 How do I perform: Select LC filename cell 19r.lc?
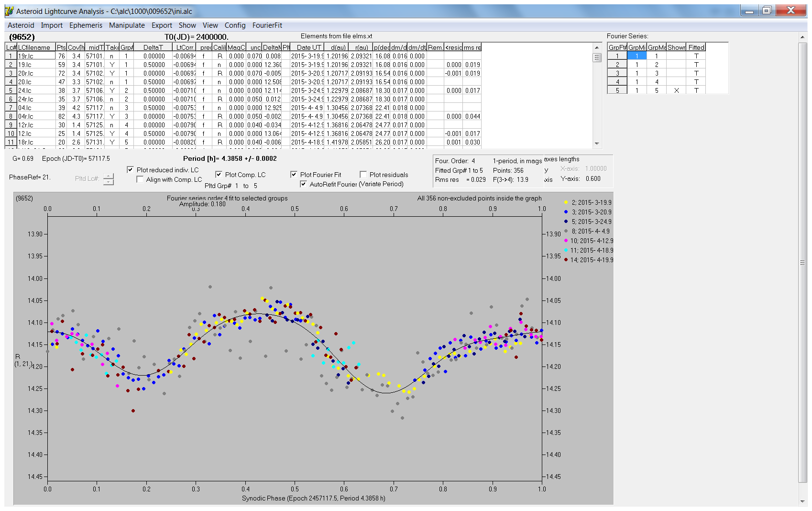click(x=36, y=56)
